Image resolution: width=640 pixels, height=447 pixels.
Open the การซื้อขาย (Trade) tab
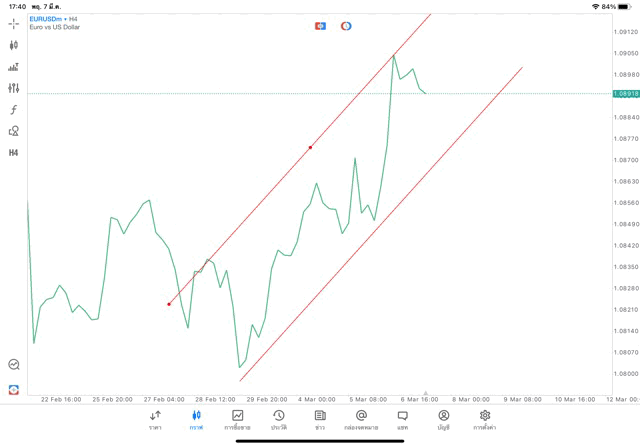pos(238,420)
